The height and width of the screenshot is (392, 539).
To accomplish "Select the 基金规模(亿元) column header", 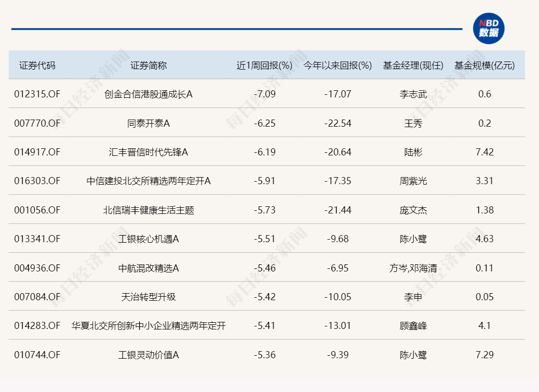I will click(x=484, y=65).
